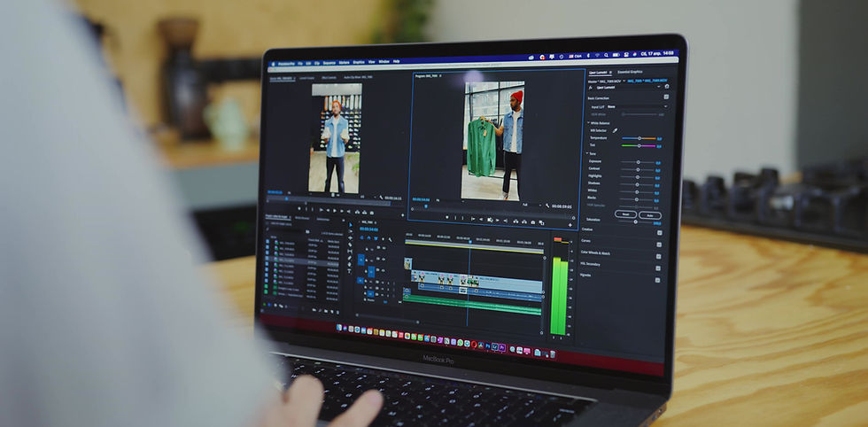Click Go to Out in Program monitor
The height and width of the screenshot is (427, 868).
coord(506,221)
